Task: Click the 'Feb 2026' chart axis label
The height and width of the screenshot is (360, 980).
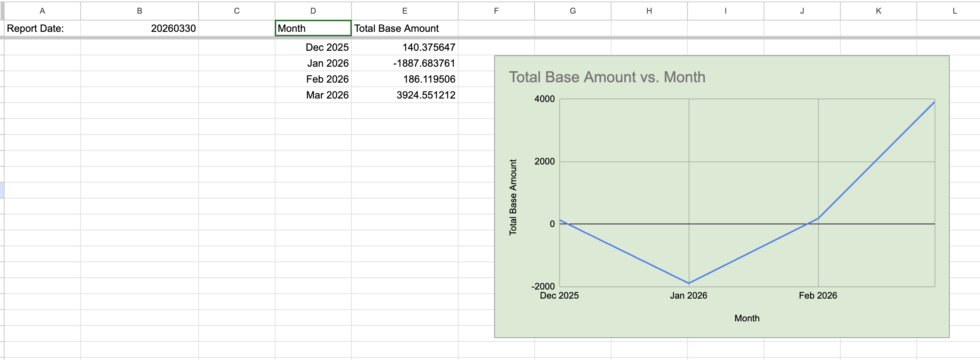Action: [x=818, y=296]
